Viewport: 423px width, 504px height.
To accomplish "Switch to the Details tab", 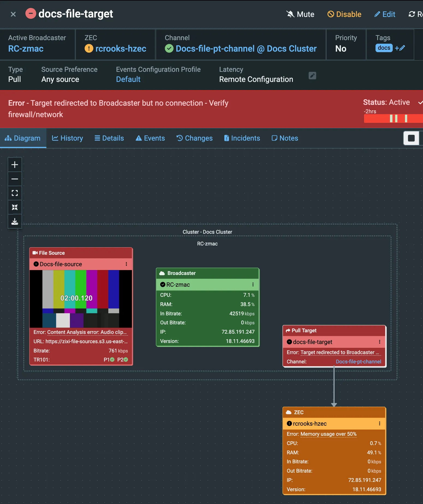I will click(x=109, y=138).
